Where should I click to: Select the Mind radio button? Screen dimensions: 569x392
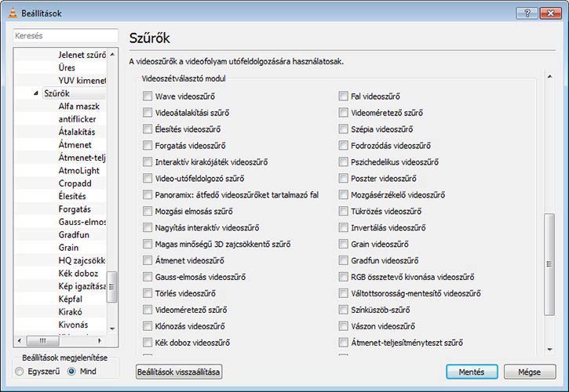point(71,372)
